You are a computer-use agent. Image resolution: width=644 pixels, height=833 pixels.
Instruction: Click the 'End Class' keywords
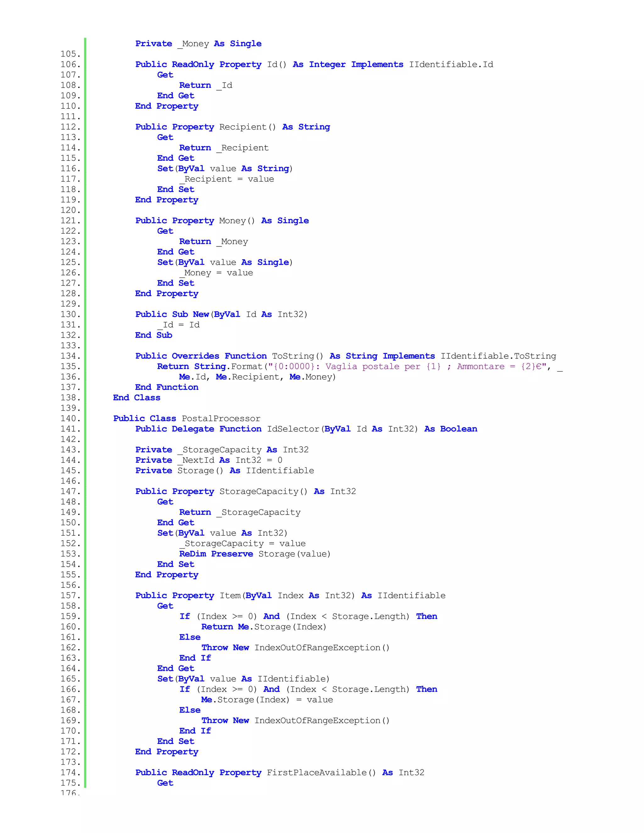click(136, 397)
